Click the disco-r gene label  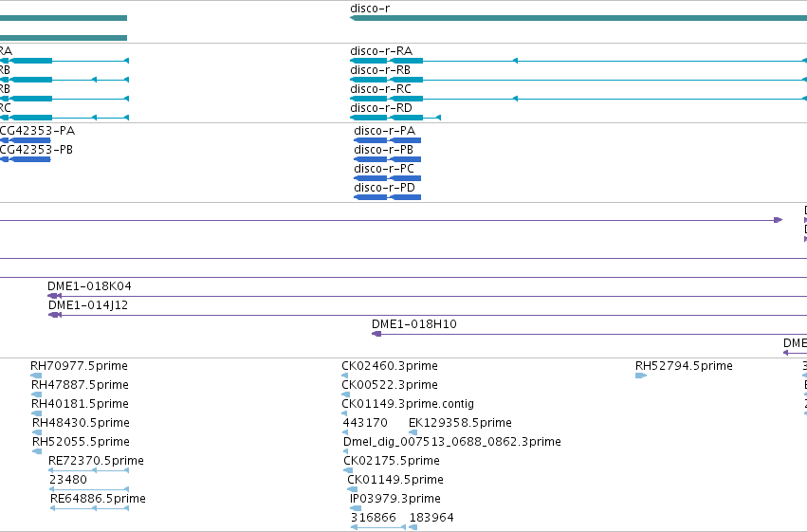pyautogui.click(x=370, y=9)
